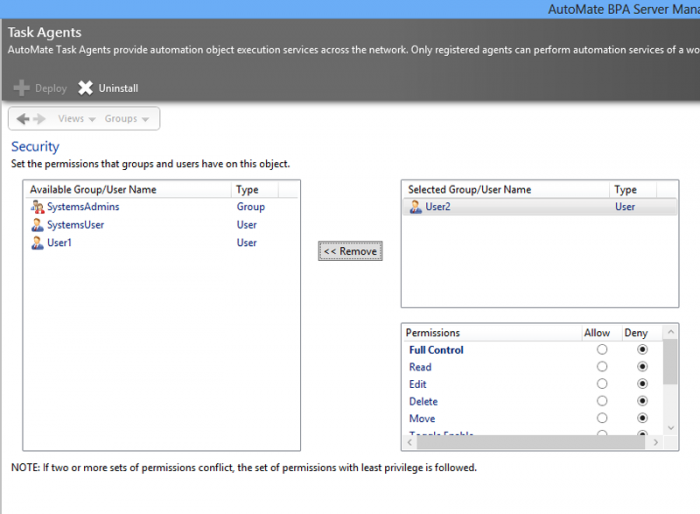Allow Full Control permission
This screenshot has height=514, width=700.
pos(602,350)
